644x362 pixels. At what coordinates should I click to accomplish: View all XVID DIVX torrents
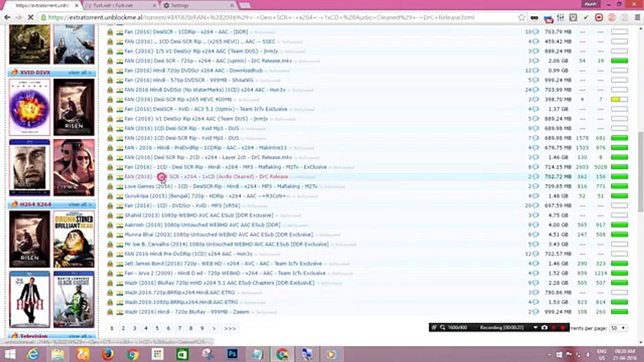point(79,72)
